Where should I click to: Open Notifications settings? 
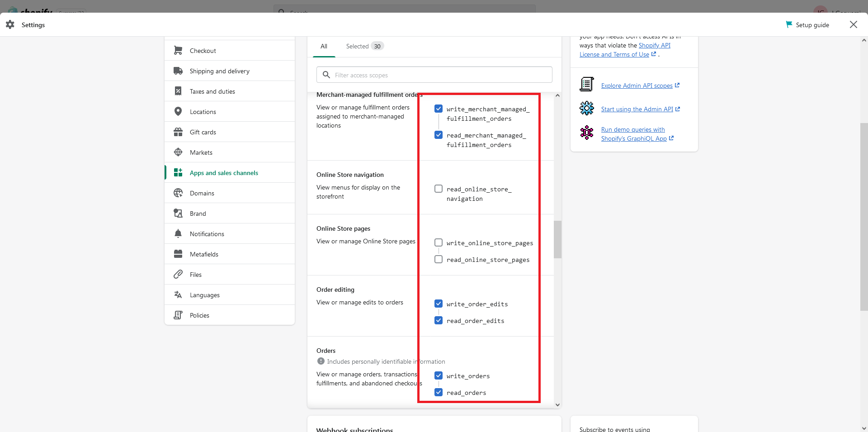pyautogui.click(x=230, y=234)
